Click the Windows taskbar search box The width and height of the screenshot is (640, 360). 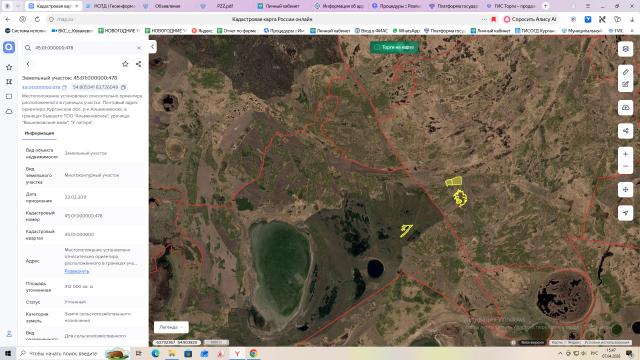point(73,353)
